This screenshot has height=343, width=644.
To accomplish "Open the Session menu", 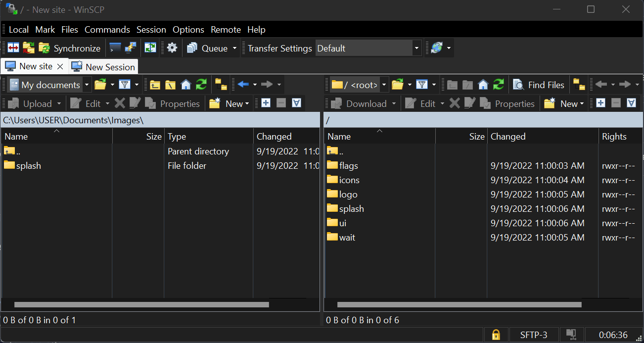I will pos(151,30).
